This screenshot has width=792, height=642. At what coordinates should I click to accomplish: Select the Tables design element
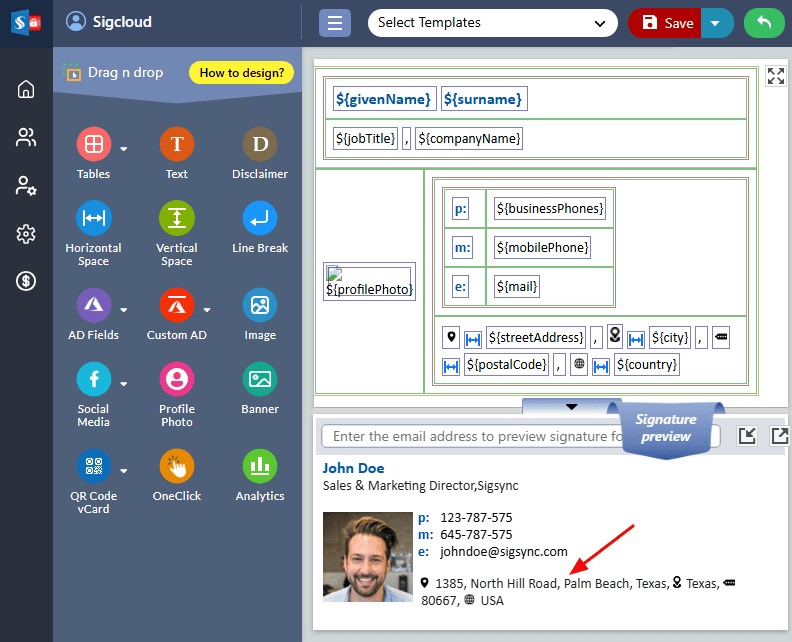click(93, 146)
